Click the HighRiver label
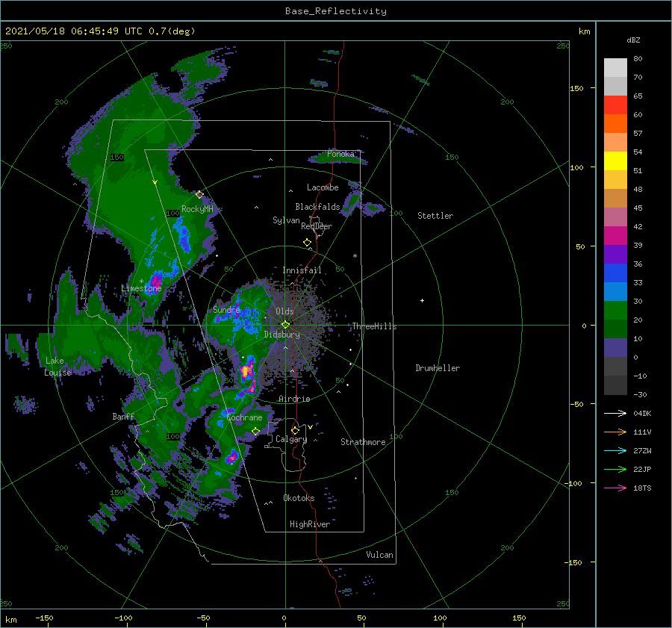The image size is (672, 628). click(x=310, y=524)
